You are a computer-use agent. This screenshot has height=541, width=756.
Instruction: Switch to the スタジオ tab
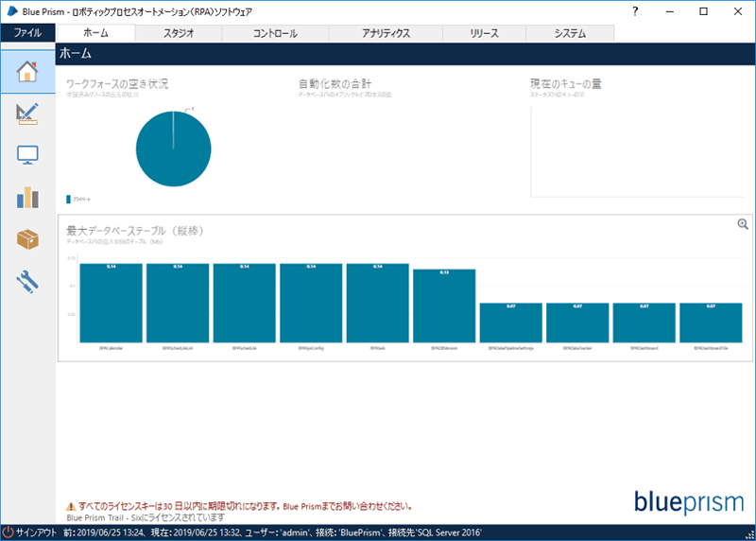179,33
